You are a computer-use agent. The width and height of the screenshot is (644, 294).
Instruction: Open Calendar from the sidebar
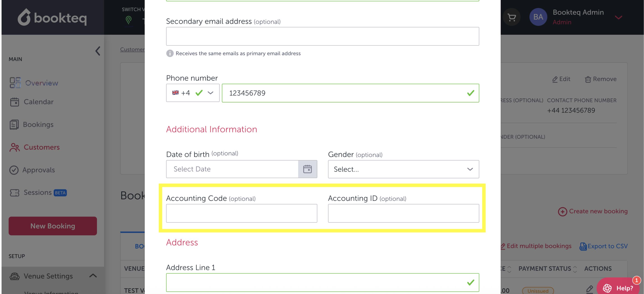[39, 102]
